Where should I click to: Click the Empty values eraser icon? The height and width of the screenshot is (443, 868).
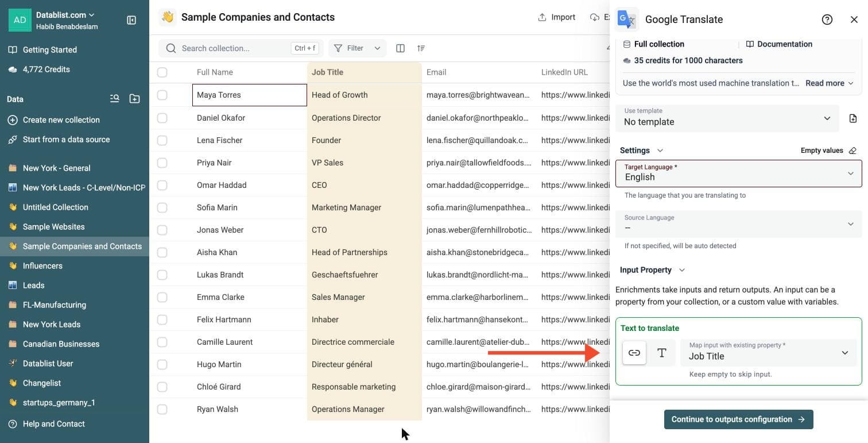(x=852, y=151)
